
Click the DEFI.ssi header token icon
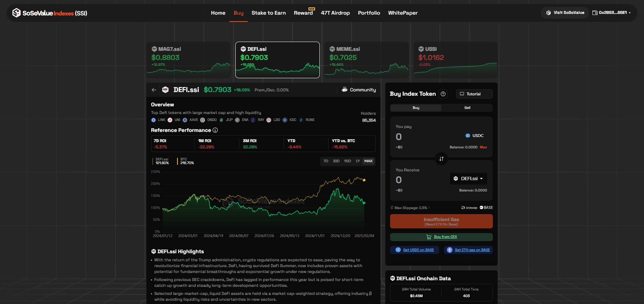(165, 90)
